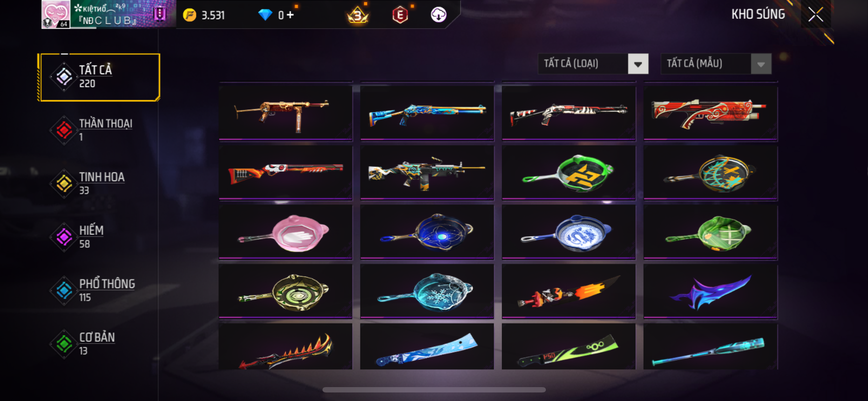Select the pink hand frying pan skin
Screen dimensions: 868x401
[x=286, y=232]
